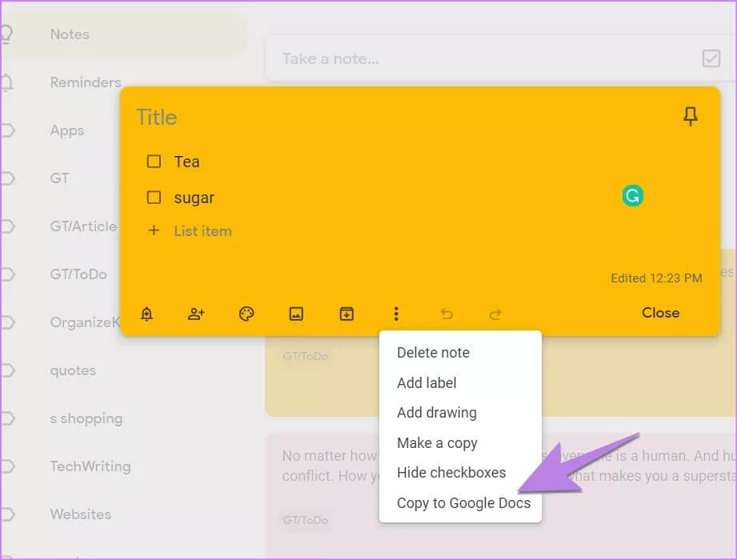The image size is (737, 560).
Task: Select Copy to Google Docs
Action: pyautogui.click(x=463, y=503)
